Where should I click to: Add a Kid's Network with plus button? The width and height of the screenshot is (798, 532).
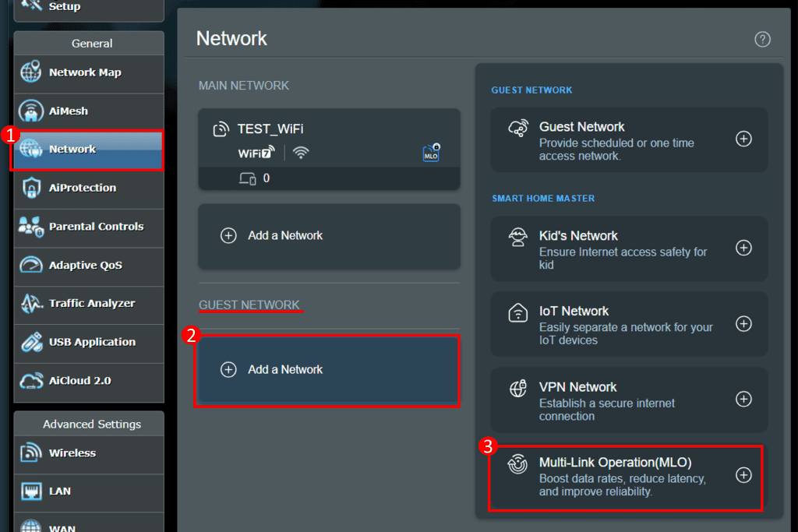pos(743,248)
